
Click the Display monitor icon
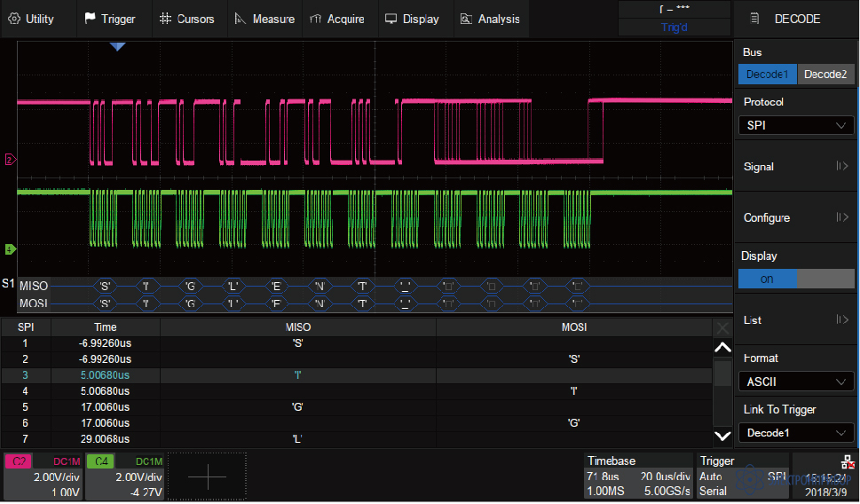point(391,19)
